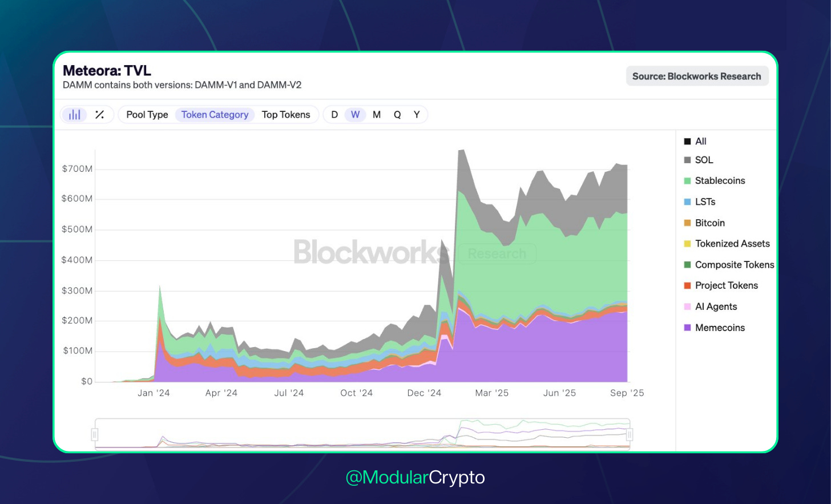Click the Meteora: TVL chart title
Image resolution: width=831 pixels, height=504 pixels.
(x=107, y=71)
